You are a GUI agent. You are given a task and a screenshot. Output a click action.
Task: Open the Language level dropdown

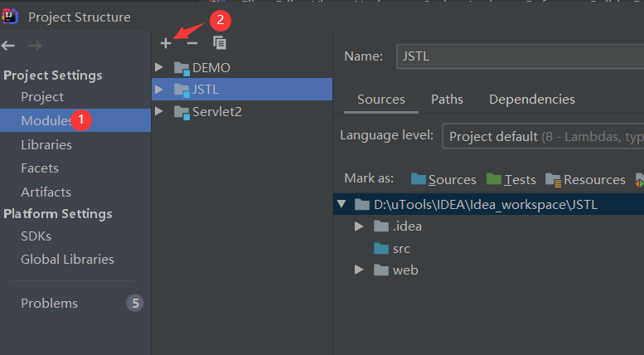[543, 136]
